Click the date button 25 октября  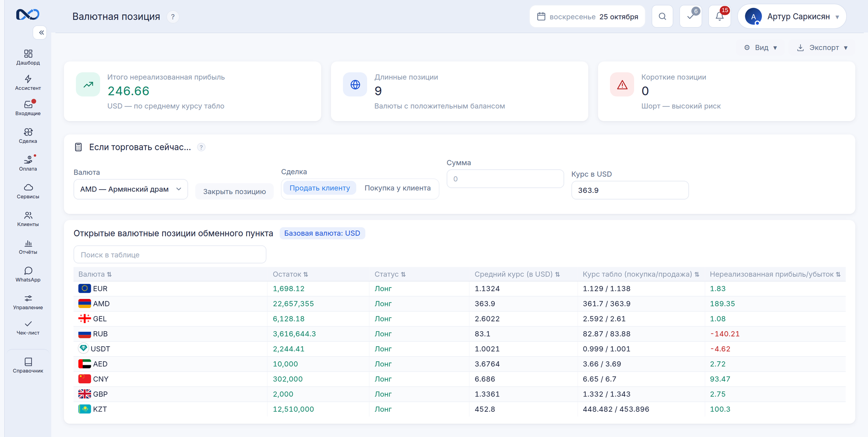587,17
